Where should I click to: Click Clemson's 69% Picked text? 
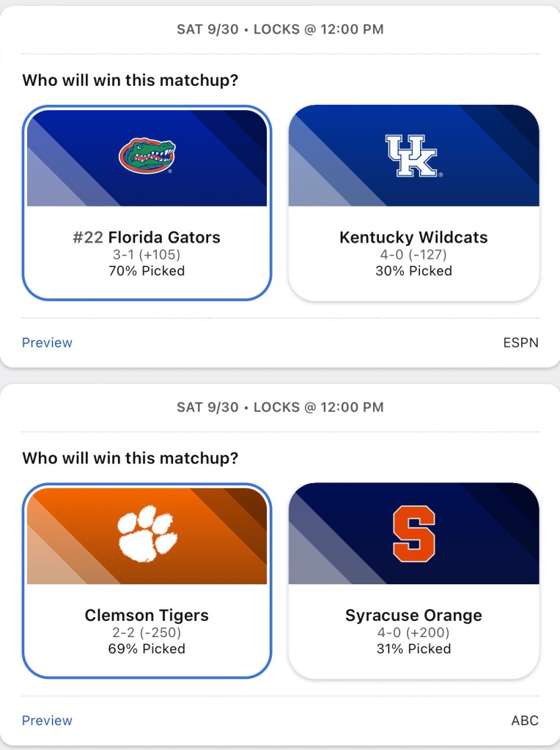pos(147,649)
